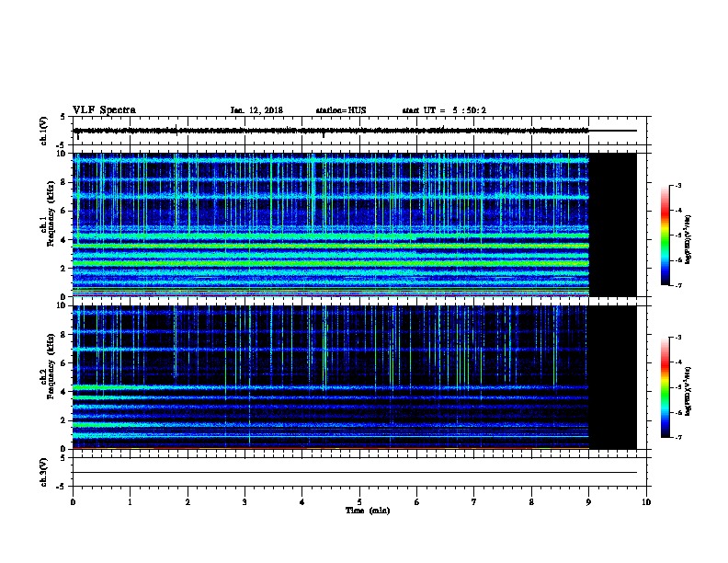Click the x-axis tick label "8"
Viewport: 728px width, 563px height.
[531, 501]
